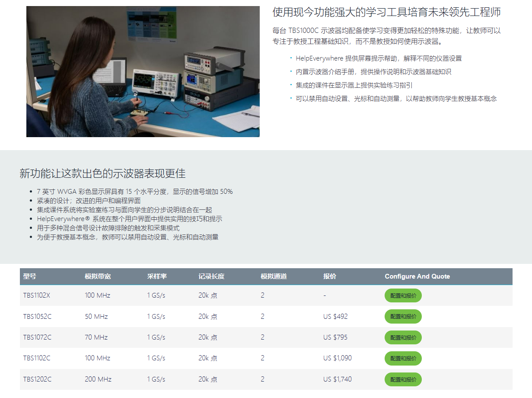The image size is (532, 398).
Task: Click the 每台 TBS1000C 示波器 paragraph
Action: (387, 36)
